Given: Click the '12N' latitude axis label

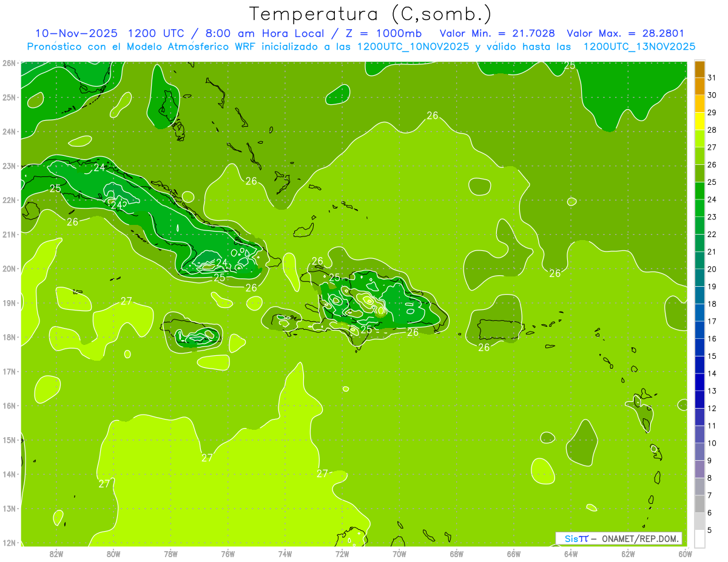Looking at the screenshot, I should tap(9, 543).
